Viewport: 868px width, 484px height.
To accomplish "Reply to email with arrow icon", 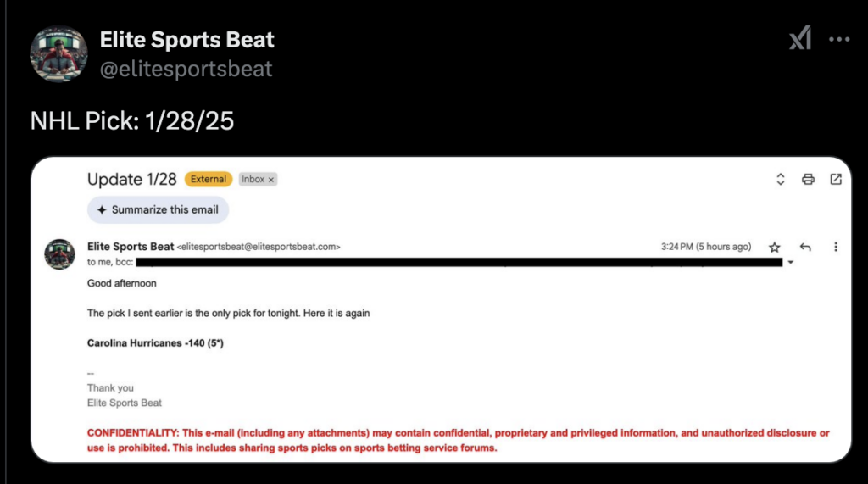I will [x=805, y=247].
